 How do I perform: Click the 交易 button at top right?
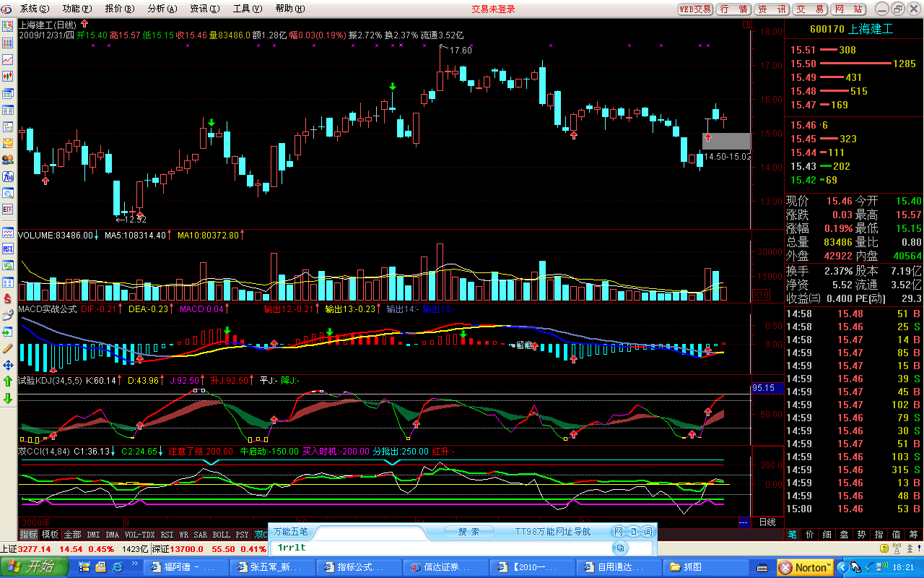tap(810, 9)
